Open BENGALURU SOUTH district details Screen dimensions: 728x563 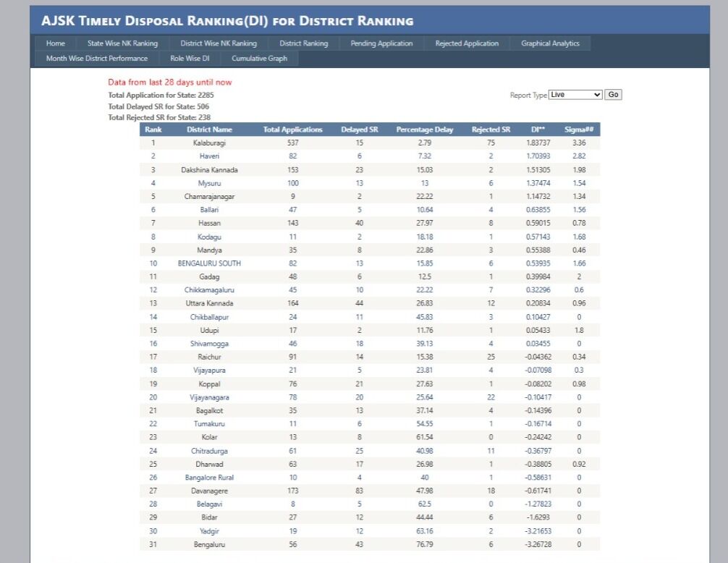[209, 263]
